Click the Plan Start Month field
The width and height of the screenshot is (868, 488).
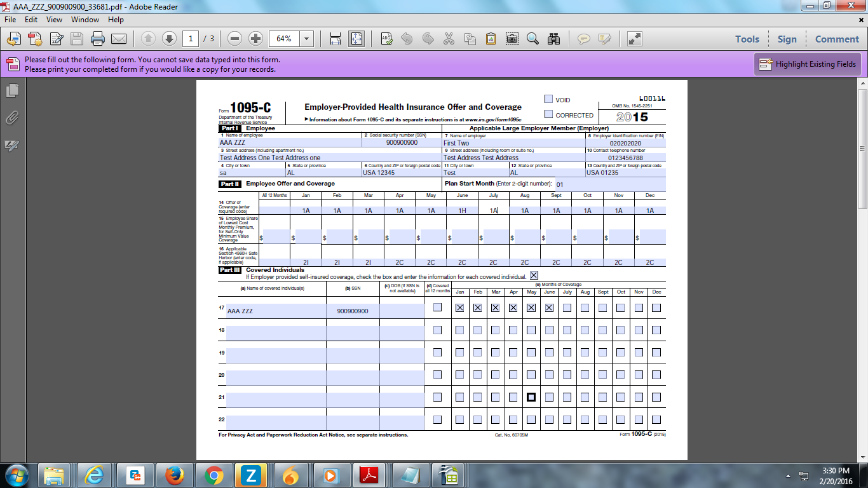[610, 184]
